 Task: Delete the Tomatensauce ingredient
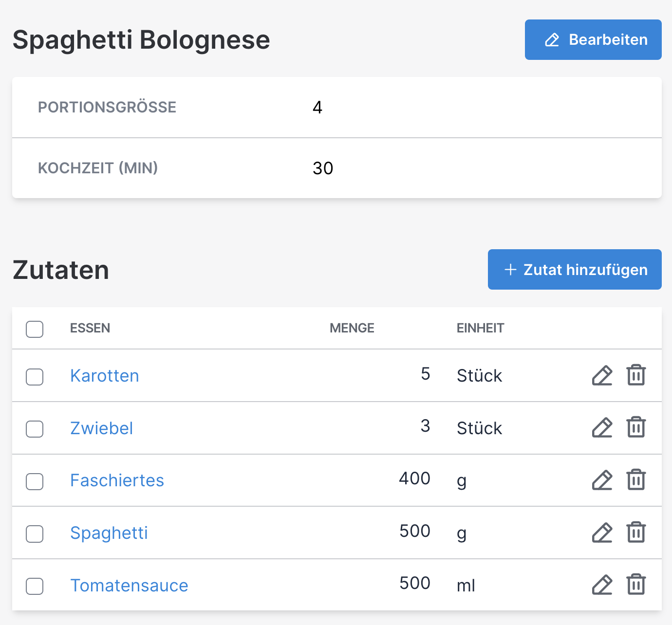[x=636, y=585]
